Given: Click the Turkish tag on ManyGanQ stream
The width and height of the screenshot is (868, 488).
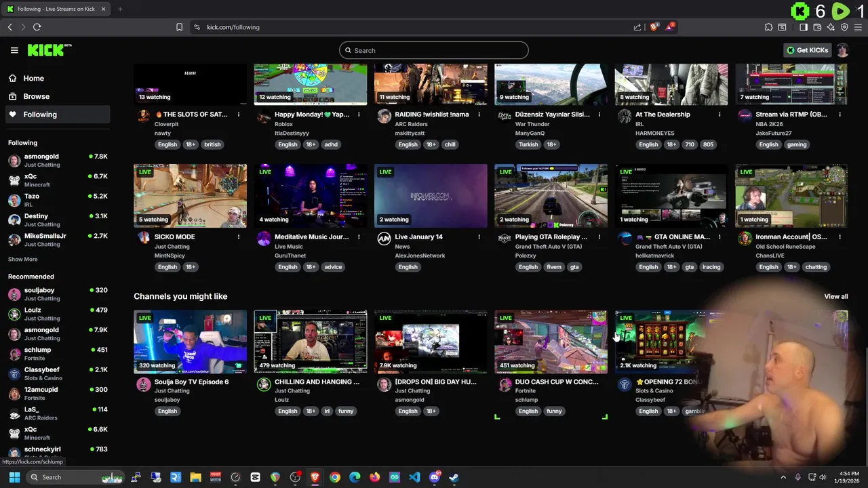Looking at the screenshot, I should pos(528,144).
